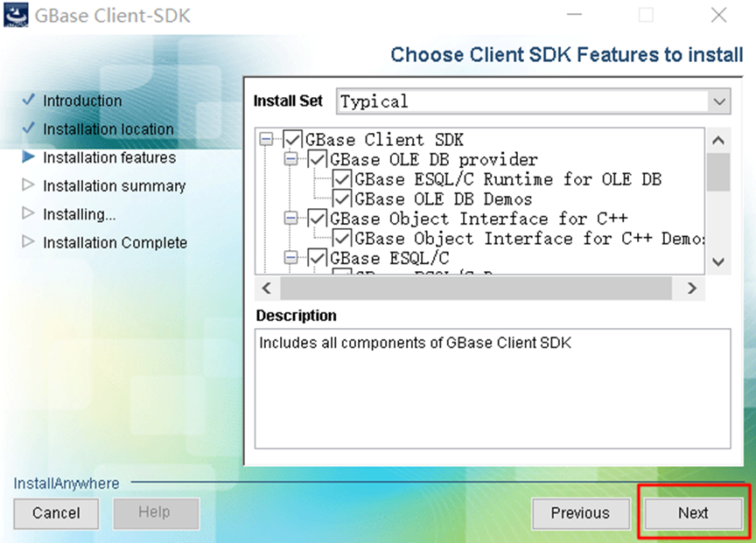The width and height of the screenshot is (756, 543).
Task: Click the Next button
Action: 692,513
